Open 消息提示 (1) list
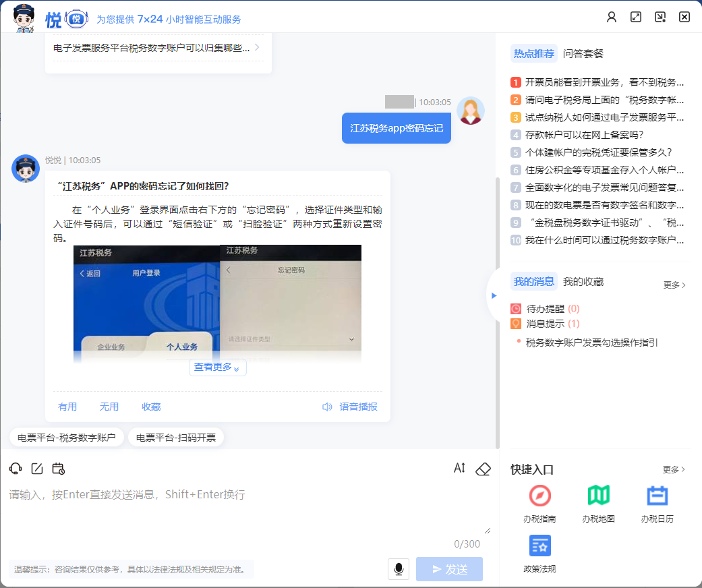 click(x=552, y=324)
